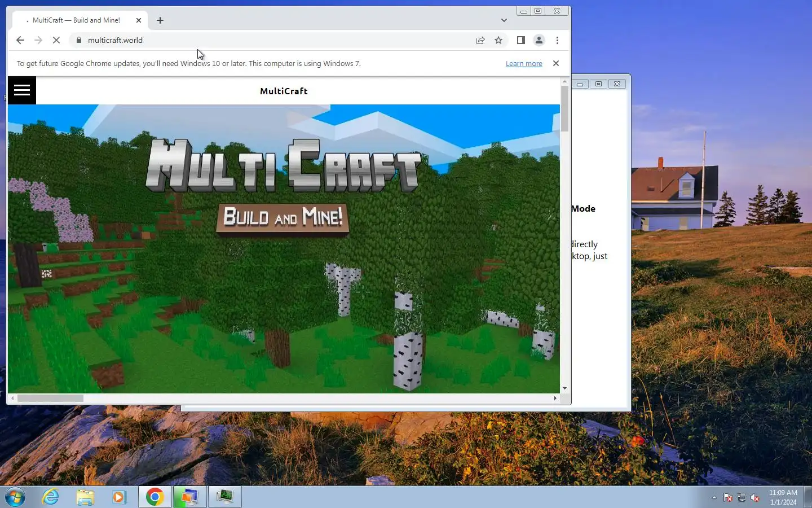Image resolution: width=812 pixels, height=508 pixels.
Task: Open the MultiCraft hamburger menu
Action: (x=22, y=90)
